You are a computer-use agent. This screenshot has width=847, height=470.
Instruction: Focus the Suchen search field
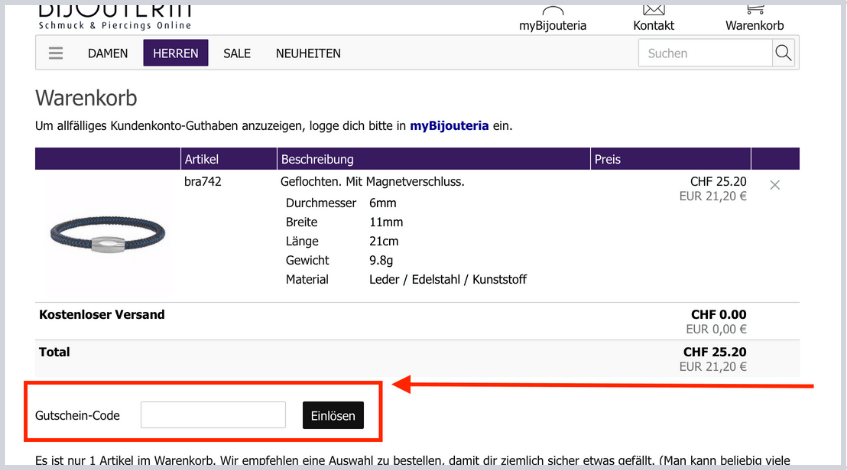click(705, 53)
